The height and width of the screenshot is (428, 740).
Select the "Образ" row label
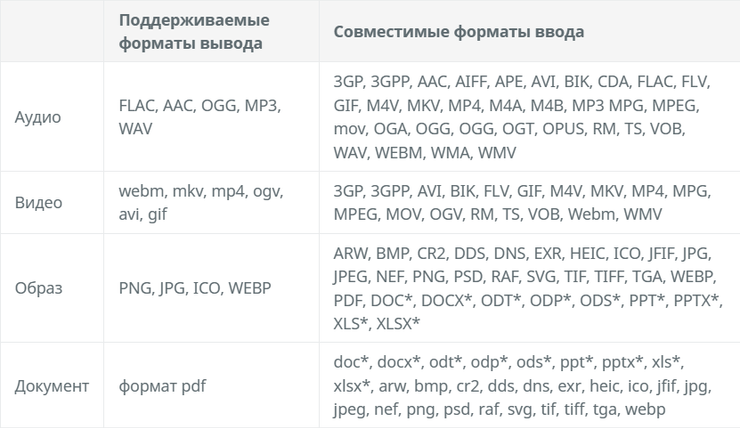40,289
